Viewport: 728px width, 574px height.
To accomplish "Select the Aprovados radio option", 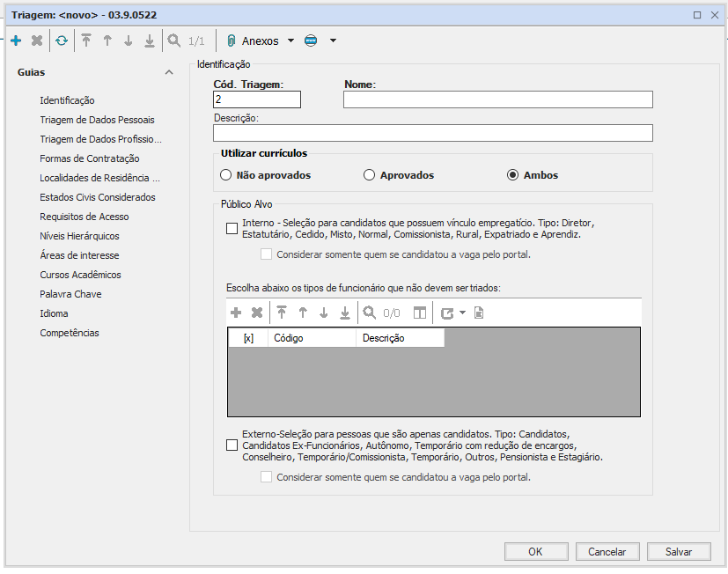I will [x=370, y=175].
